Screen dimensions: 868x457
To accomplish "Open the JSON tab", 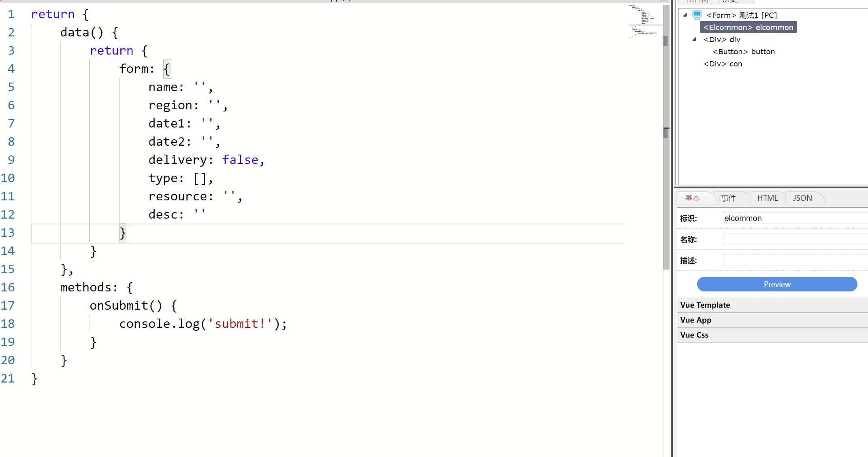I will point(802,198).
